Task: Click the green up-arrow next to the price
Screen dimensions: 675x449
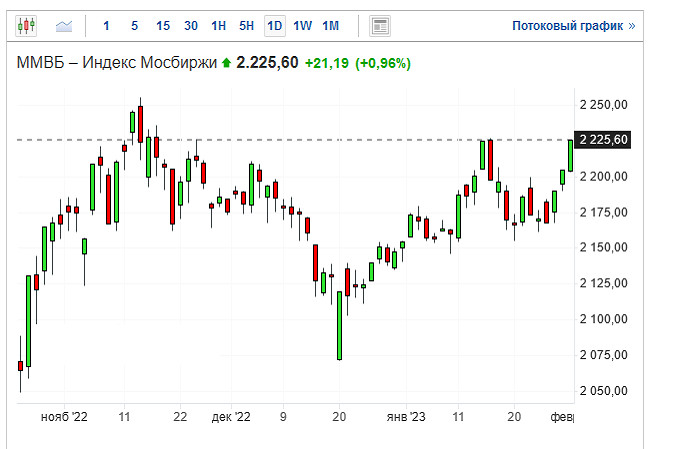Action: pos(226,63)
